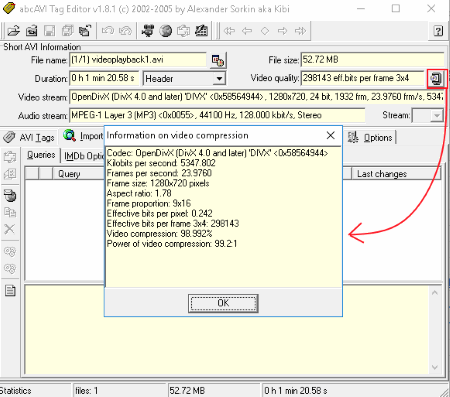Click the Duration field value
The height and width of the screenshot is (397, 450).
tap(104, 78)
